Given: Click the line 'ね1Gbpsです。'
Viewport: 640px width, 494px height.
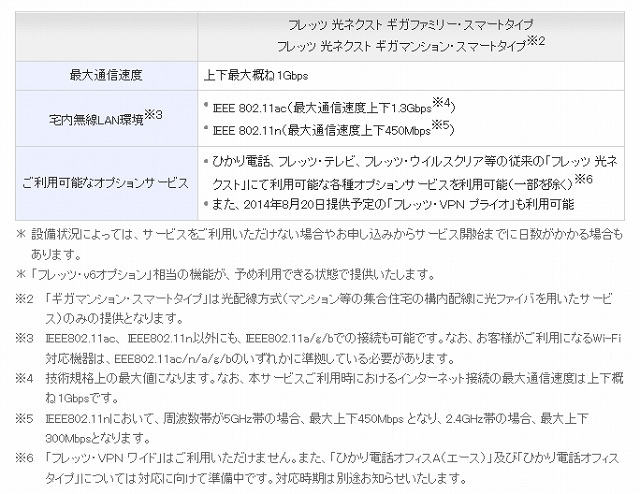Looking at the screenshot, I should point(82,398).
